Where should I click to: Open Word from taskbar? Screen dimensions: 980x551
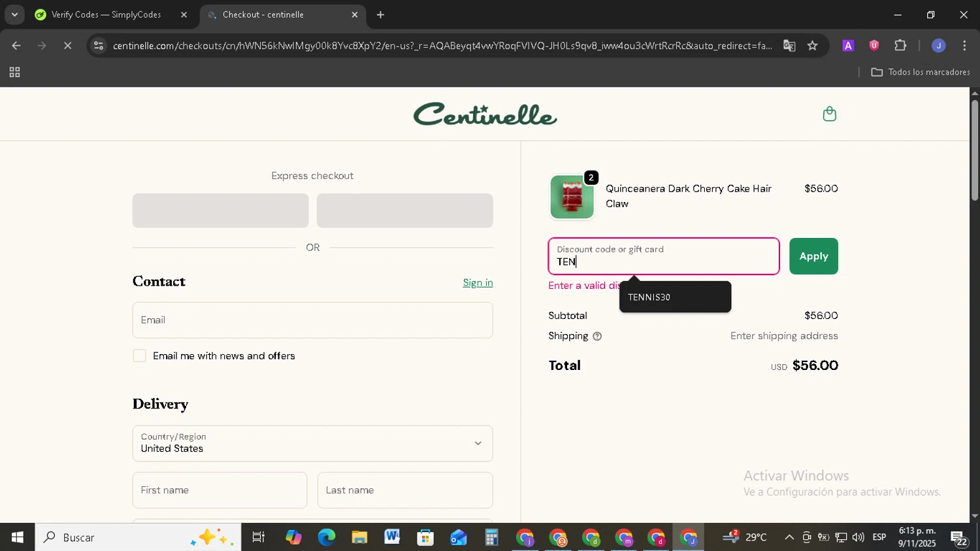[x=392, y=537]
